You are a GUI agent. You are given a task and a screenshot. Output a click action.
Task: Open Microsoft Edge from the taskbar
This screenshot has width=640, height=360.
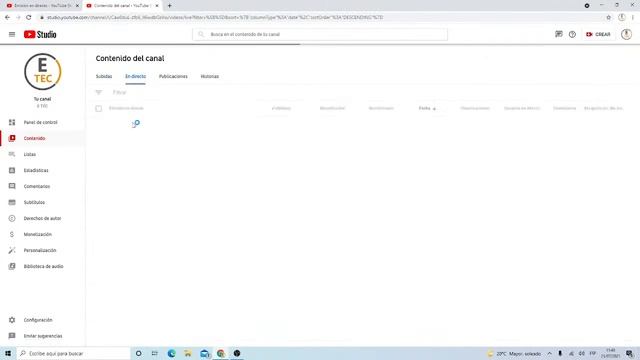171,353
